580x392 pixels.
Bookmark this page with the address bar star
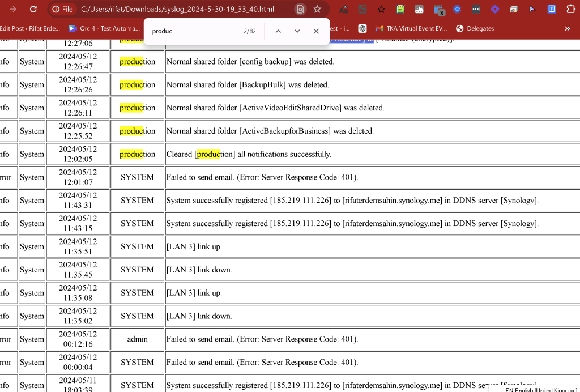317,9
